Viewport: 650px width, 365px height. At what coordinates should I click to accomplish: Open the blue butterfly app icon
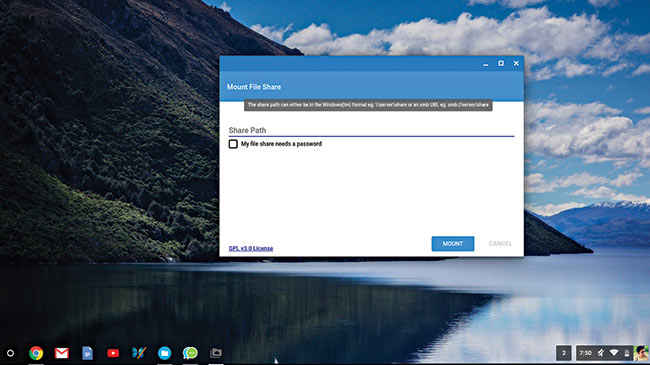[139, 353]
